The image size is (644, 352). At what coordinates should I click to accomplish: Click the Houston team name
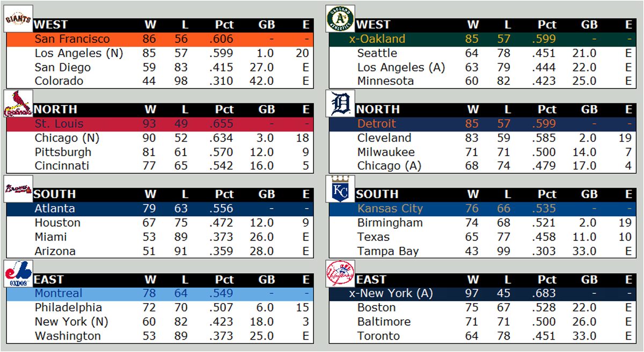tap(57, 223)
